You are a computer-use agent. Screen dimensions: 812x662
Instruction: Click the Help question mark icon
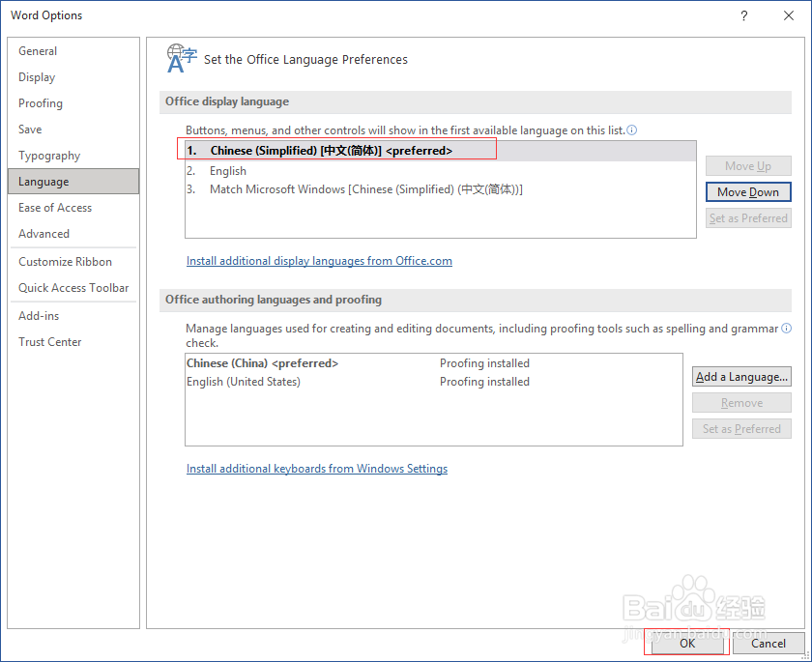pyautogui.click(x=744, y=15)
